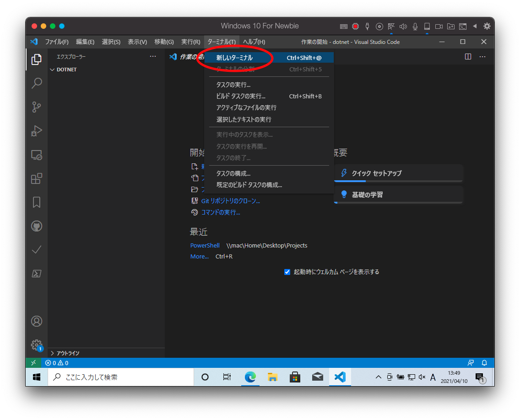Viewport: 520px width, 420px height.
Task: Choose アクティブなファイルの実行 entry
Action: point(269,108)
